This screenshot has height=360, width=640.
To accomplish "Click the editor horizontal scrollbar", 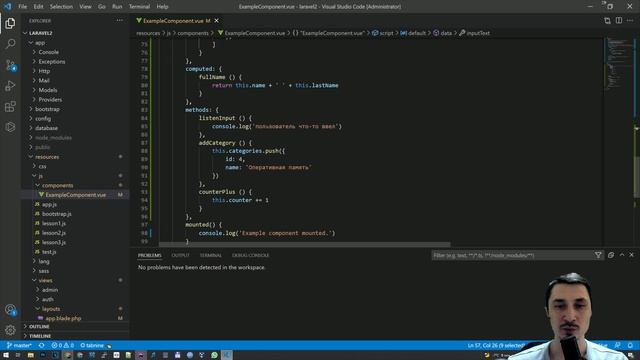I will tap(304, 244).
